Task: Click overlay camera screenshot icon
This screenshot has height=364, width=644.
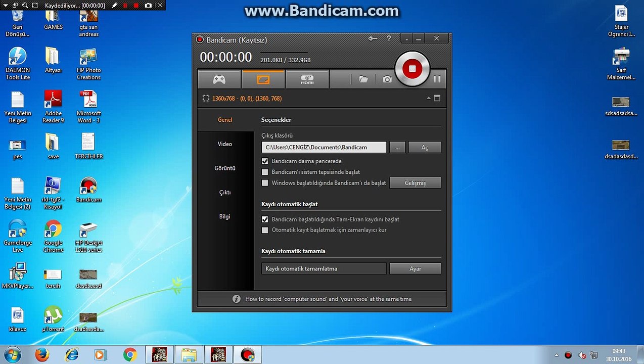Action: pos(148,5)
